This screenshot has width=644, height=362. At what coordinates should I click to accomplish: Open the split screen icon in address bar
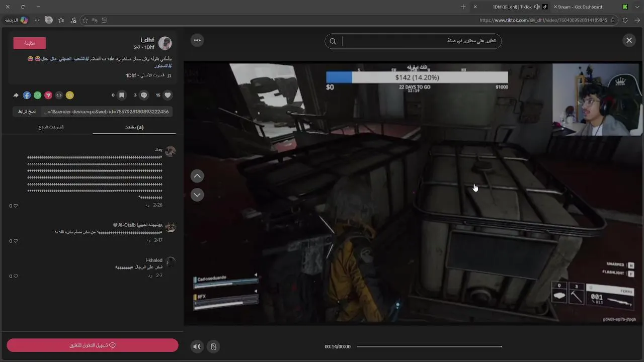(x=104, y=20)
